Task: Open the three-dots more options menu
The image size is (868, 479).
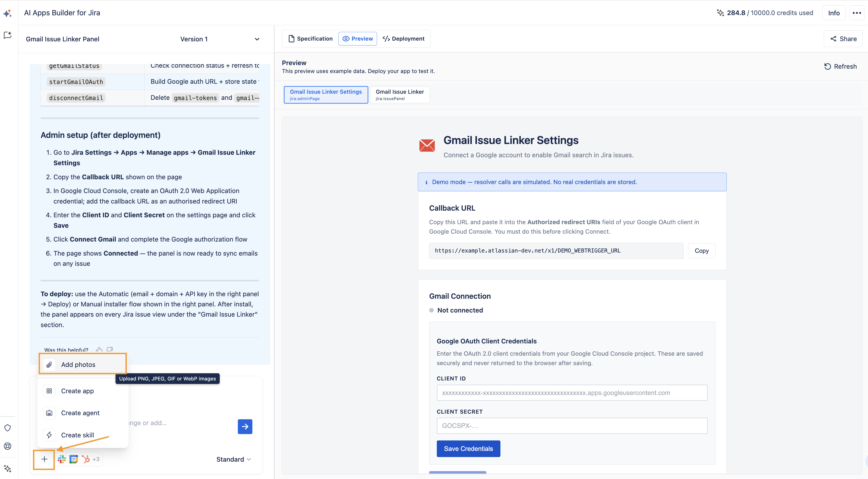Action: click(857, 13)
